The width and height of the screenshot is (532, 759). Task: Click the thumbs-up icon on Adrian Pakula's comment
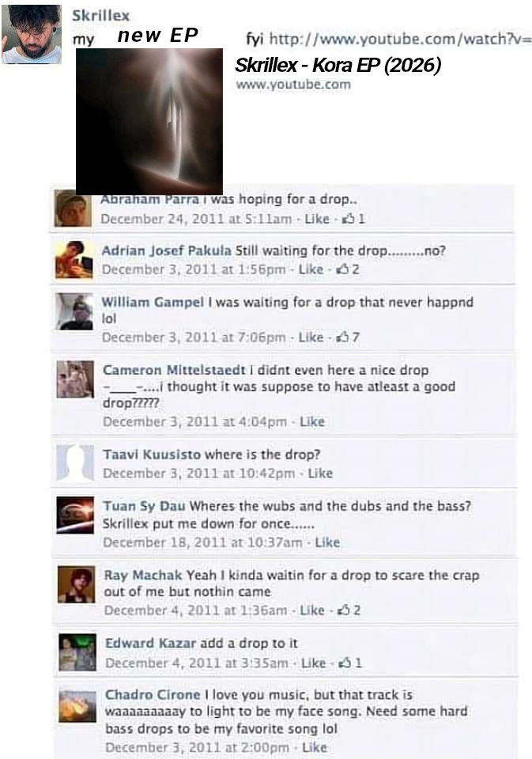(x=343, y=270)
